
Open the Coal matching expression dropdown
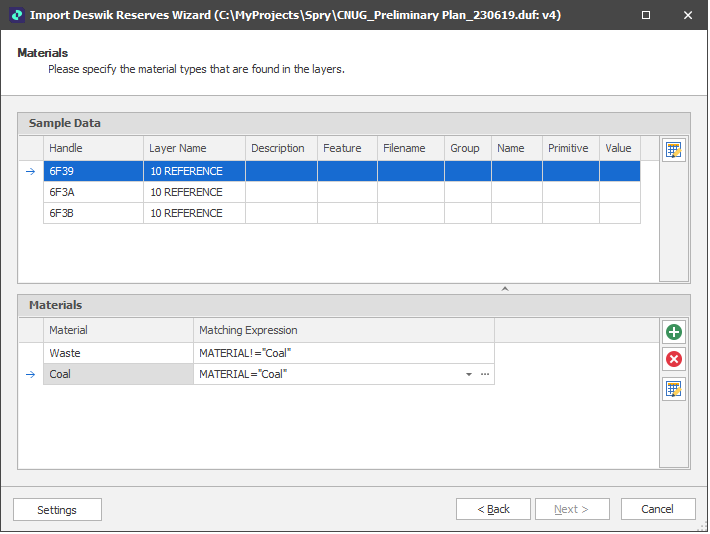(x=469, y=374)
